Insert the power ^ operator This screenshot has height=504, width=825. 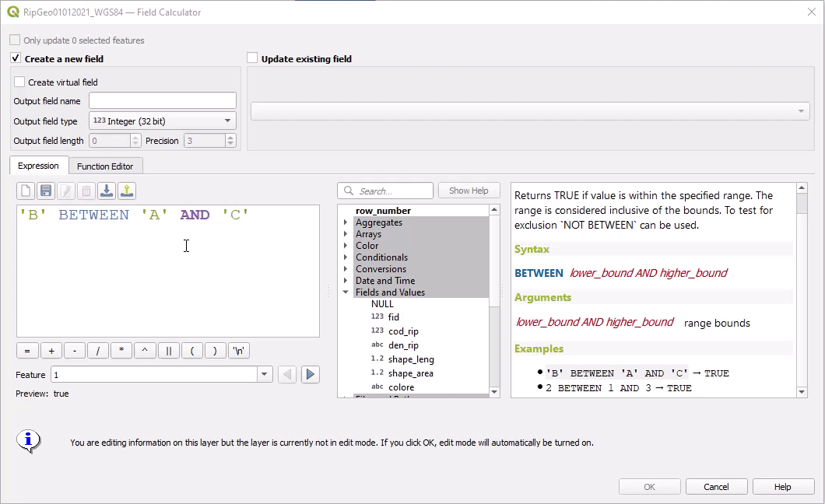point(145,350)
